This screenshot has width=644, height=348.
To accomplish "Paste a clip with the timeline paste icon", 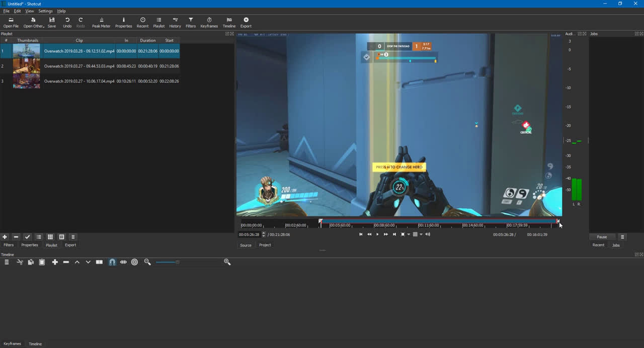I will pos(42,262).
